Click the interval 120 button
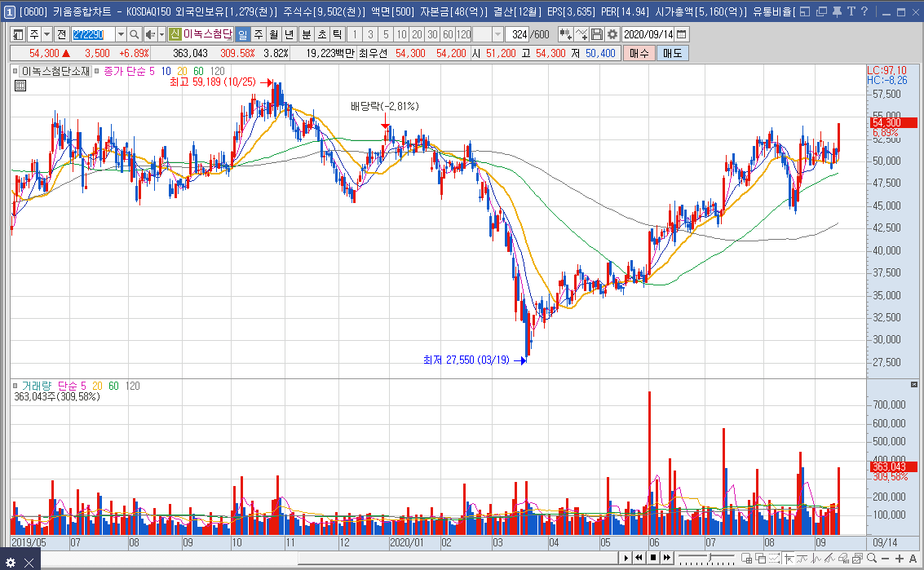924x570 pixels. (464, 35)
